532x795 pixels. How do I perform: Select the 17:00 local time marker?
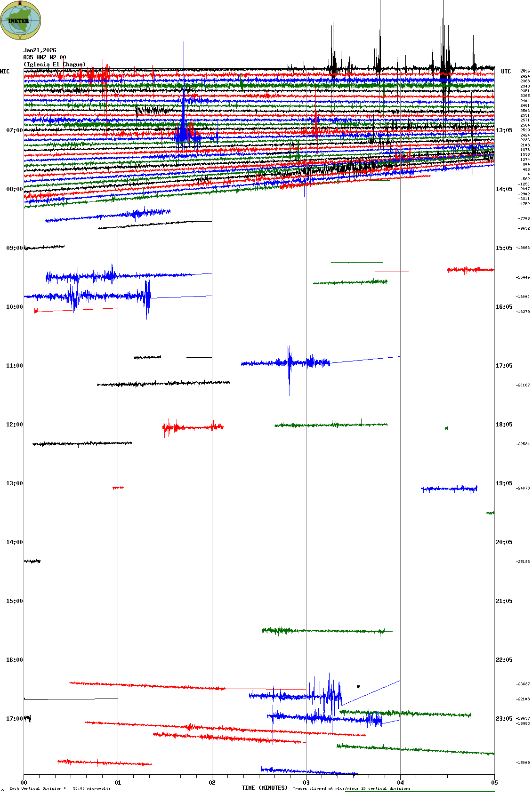tap(14, 719)
